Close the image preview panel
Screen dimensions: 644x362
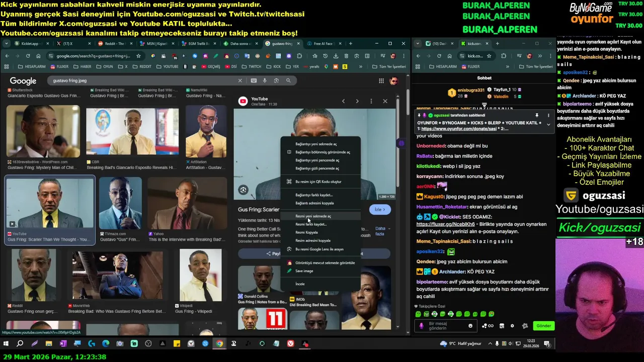point(385,101)
